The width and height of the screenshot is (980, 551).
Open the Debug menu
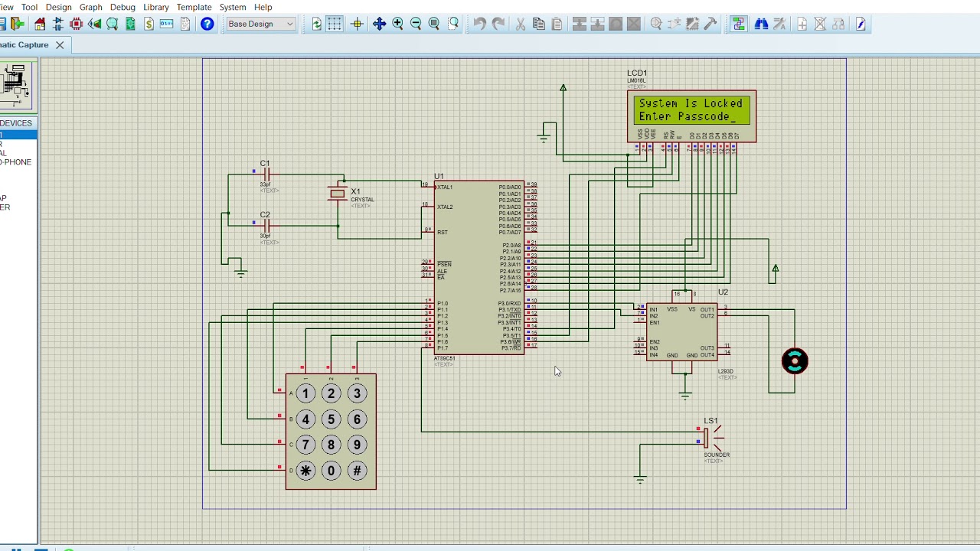coord(122,7)
